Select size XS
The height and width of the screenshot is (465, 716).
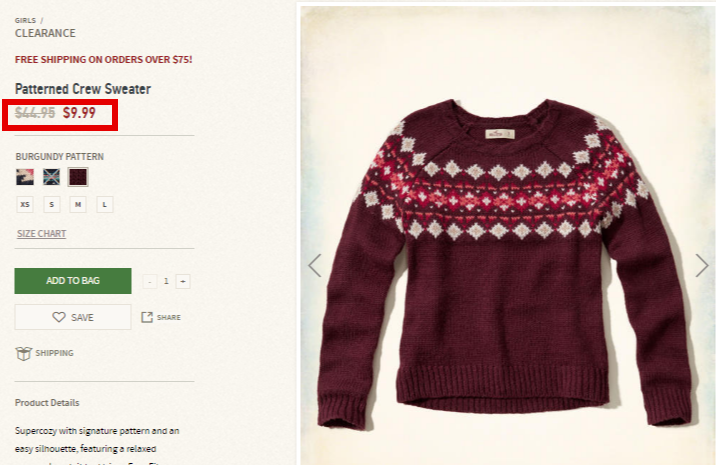(25, 205)
